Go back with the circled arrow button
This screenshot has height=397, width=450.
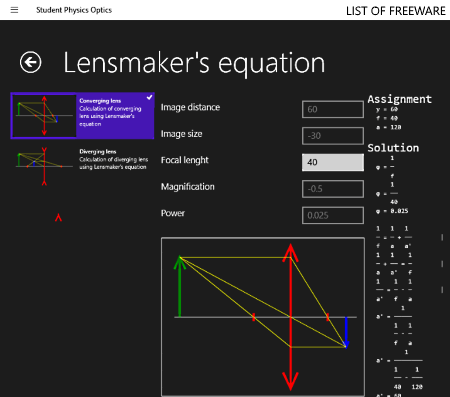pyautogui.click(x=30, y=62)
